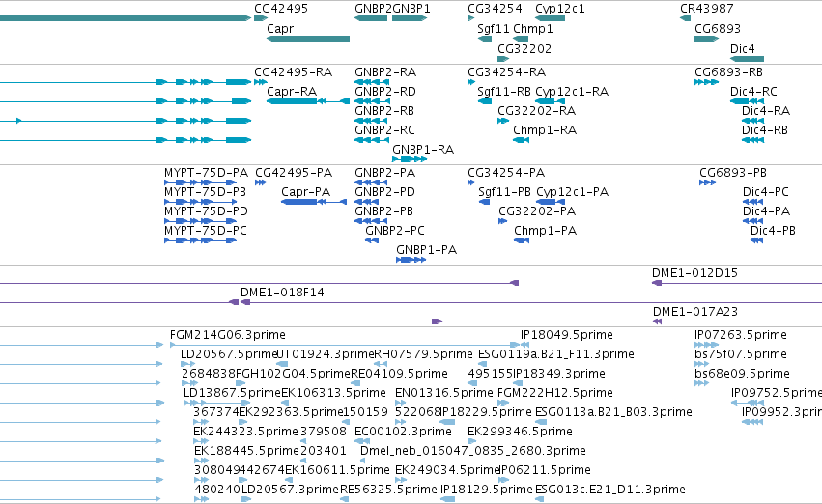Click the Sgf11-PB protein label
Image resolution: width=822 pixels, height=504 pixels.
[x=504, y=192]
